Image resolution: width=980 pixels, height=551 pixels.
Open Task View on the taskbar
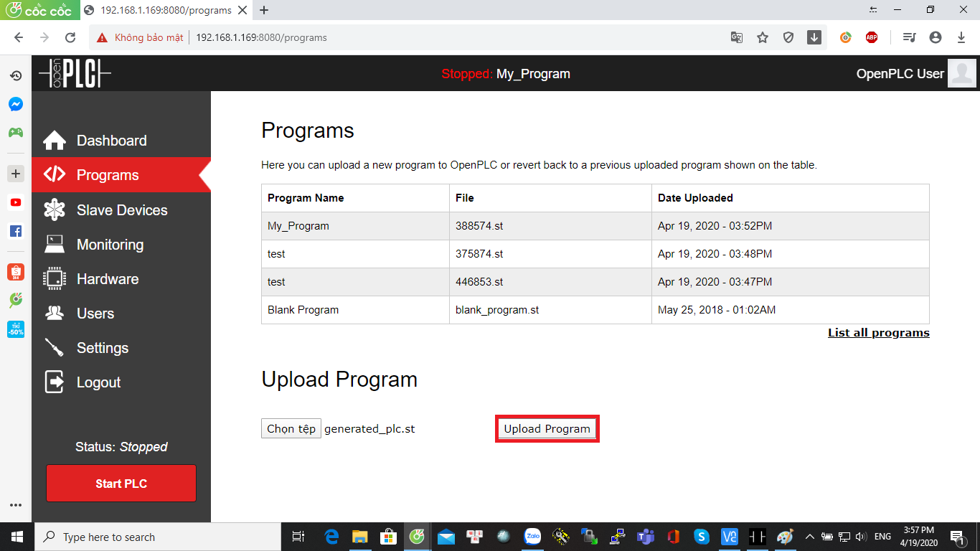tap(298, 537)
